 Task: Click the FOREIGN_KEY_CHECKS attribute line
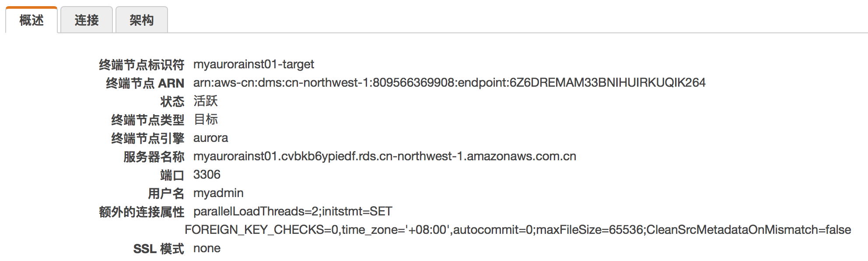tap(518, 230)
